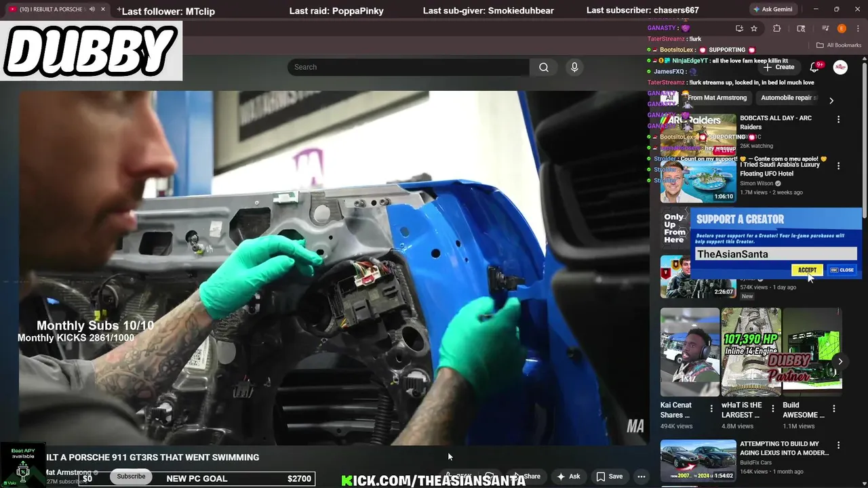868x488 pixels.
Task: Click CLOSE in Support a Creator
Action: (842, 270)
